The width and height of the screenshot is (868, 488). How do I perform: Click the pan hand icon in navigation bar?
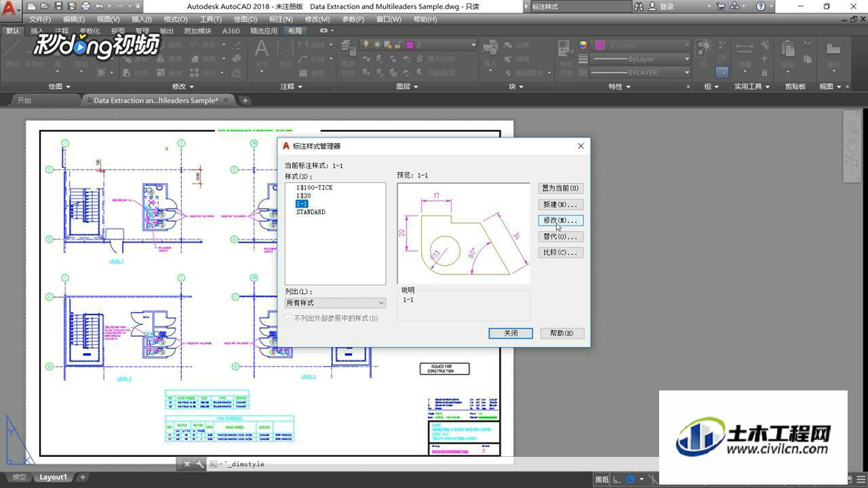click(852, 144)
